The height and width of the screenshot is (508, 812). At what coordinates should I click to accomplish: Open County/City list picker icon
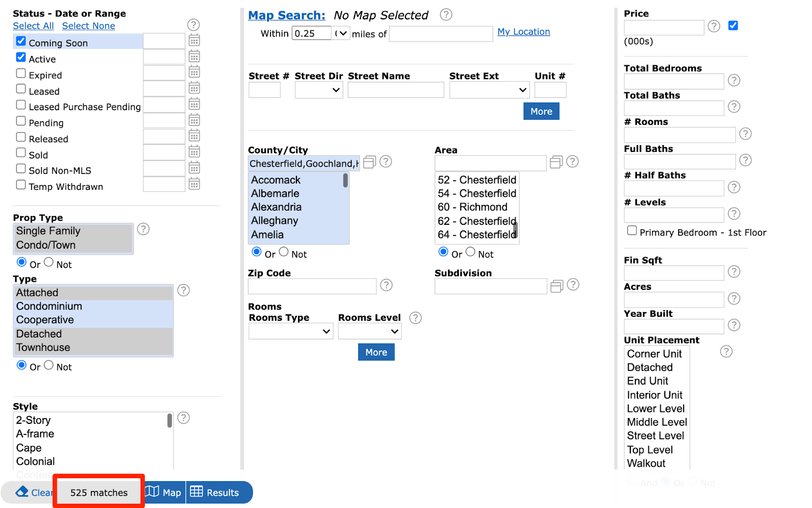tap(369, 162)
